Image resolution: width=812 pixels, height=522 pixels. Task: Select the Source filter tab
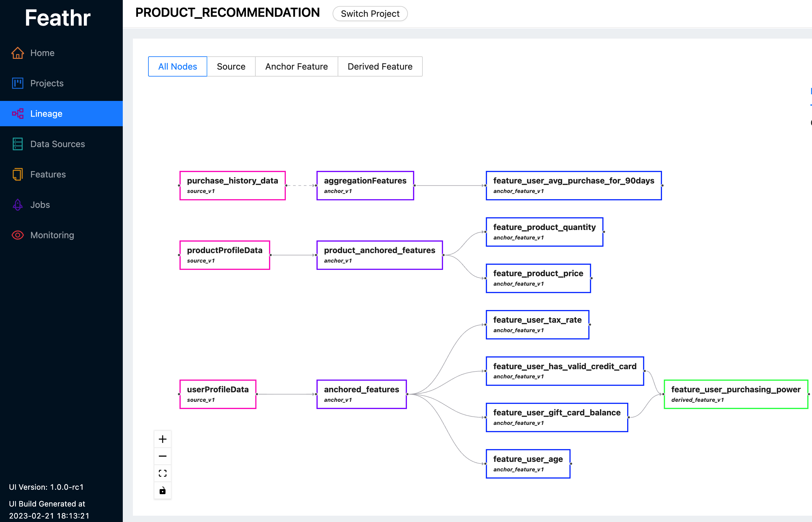point(231,66)
